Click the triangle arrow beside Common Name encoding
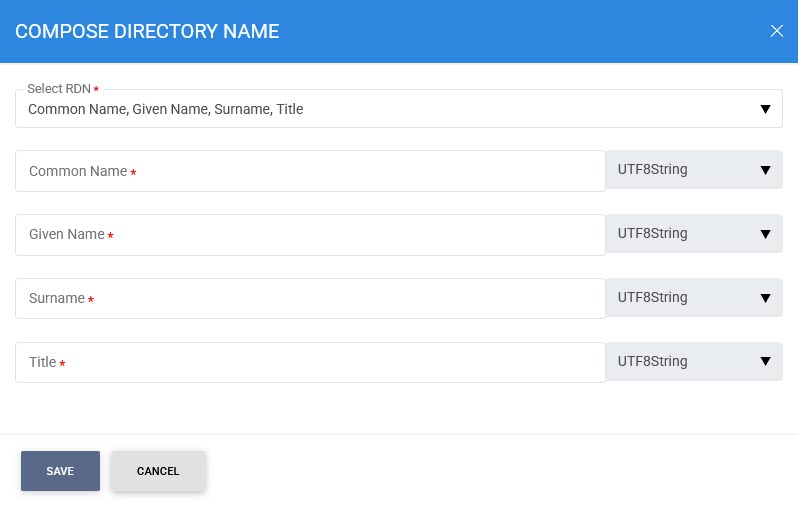798x506 pixels. 765,170
